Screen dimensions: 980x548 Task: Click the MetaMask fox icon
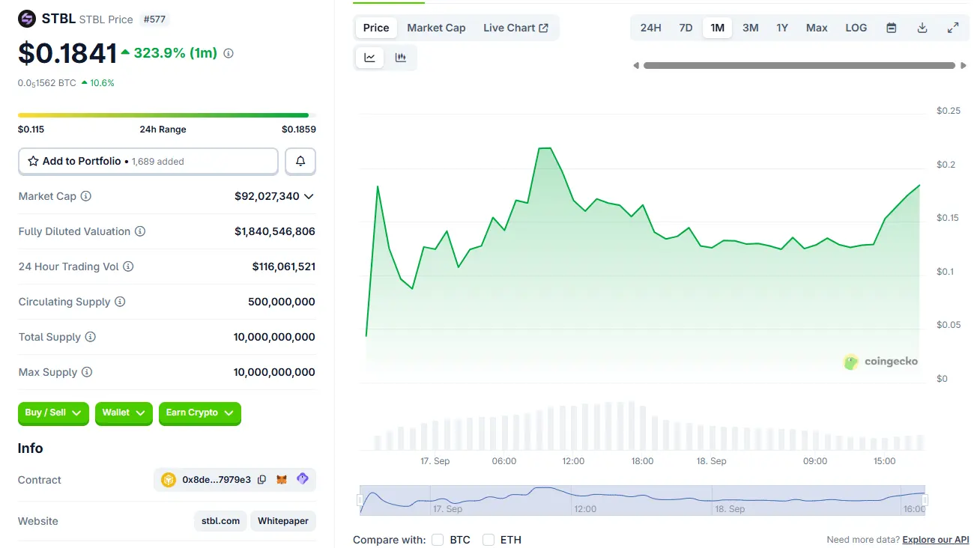[x=282, y=480]
